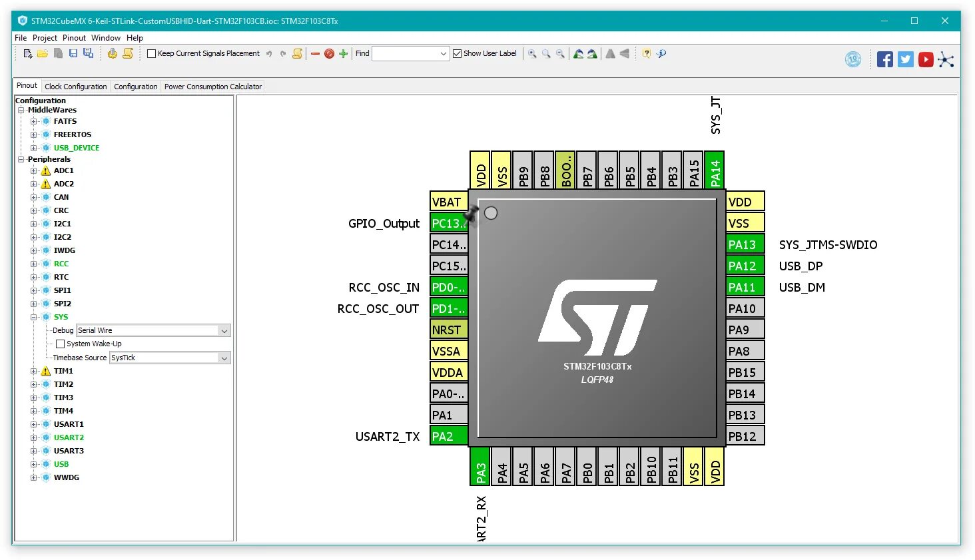
Task: Expand the ADC1 peripheral node
Action: [x=34, y=170]
